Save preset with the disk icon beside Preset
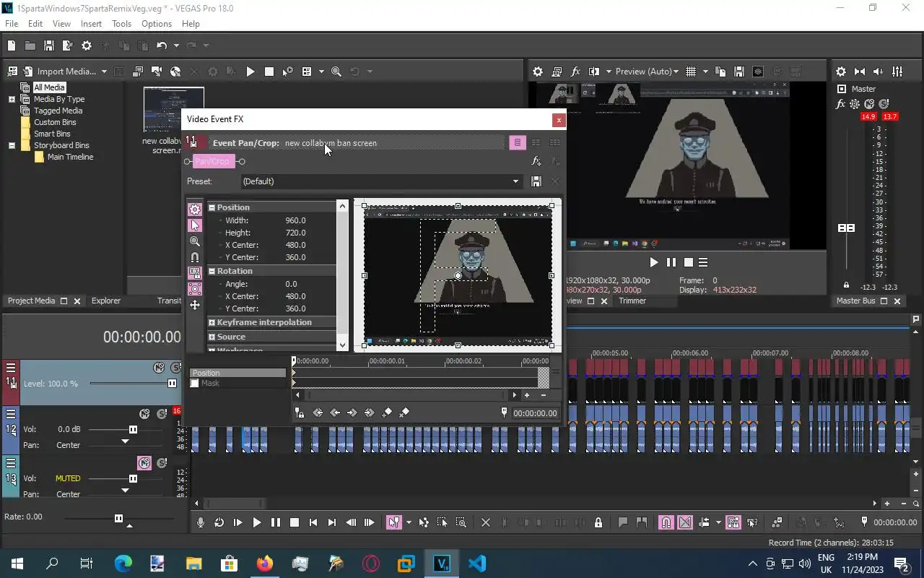This screenshot has height=578, width=924. point(536,181)
